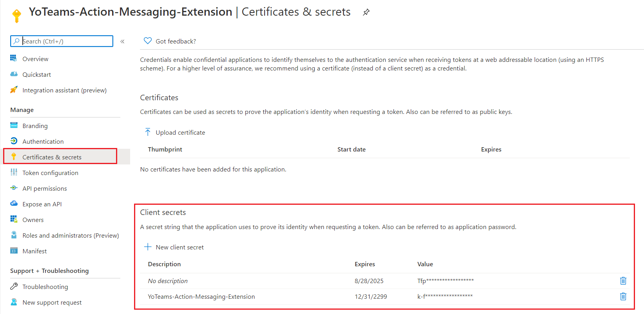Open the Owners page
The width and height of the screenshot is (644, 314).
point(33,220)
